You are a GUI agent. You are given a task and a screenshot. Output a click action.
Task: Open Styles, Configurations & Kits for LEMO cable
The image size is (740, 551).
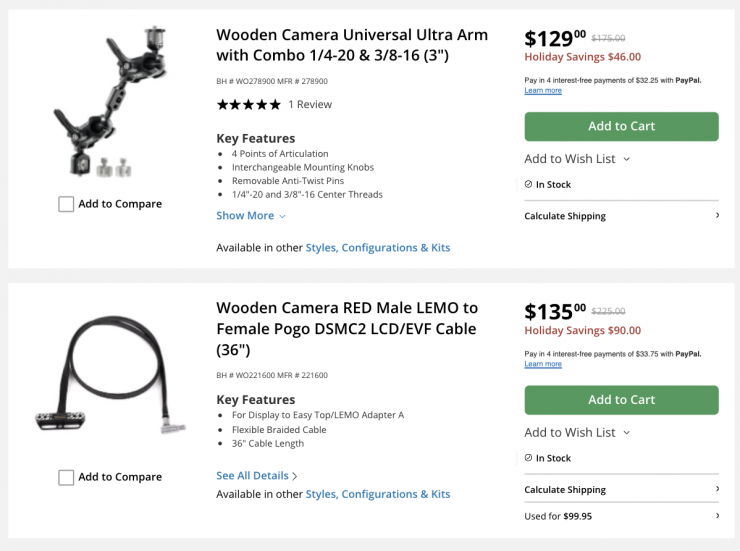pos(378,494)
